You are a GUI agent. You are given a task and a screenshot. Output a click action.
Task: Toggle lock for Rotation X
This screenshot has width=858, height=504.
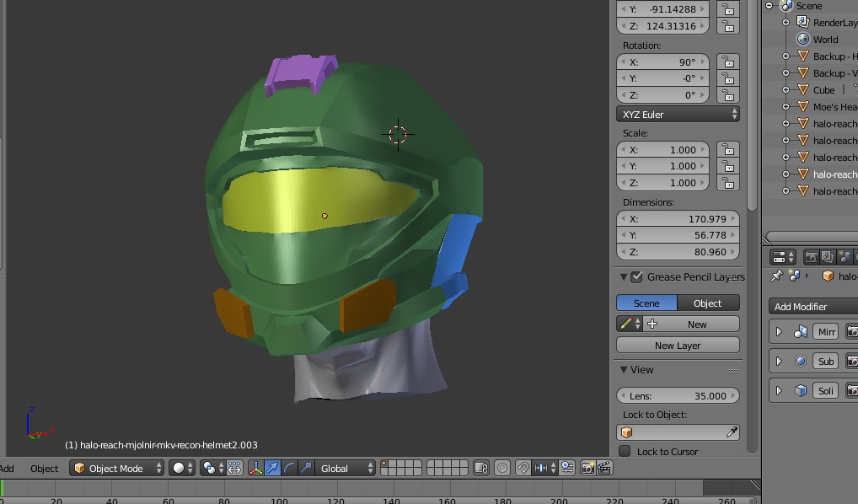click(728, 62)
